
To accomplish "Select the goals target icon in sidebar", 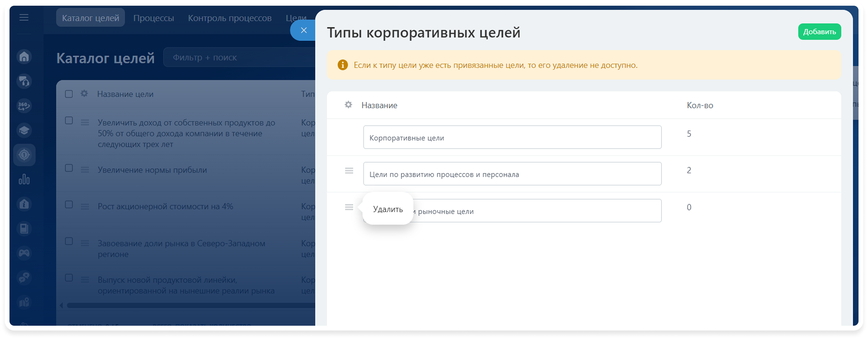I will (x=24, y=155).
